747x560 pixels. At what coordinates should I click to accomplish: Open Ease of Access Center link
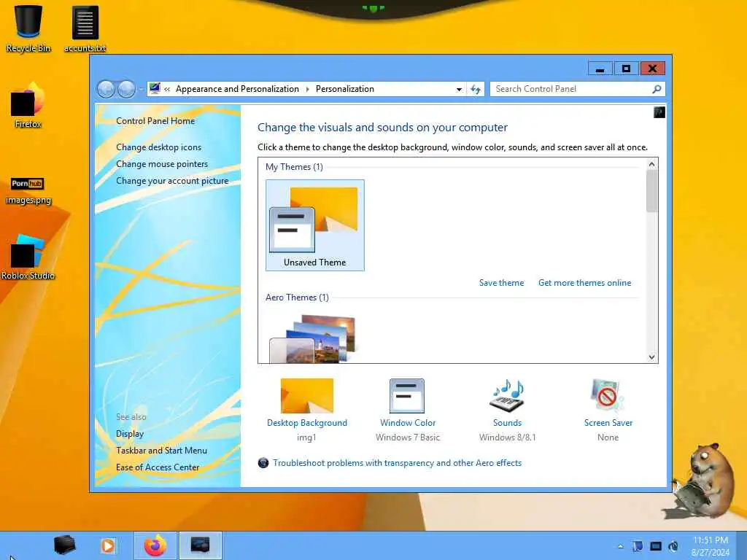(158, 467)
